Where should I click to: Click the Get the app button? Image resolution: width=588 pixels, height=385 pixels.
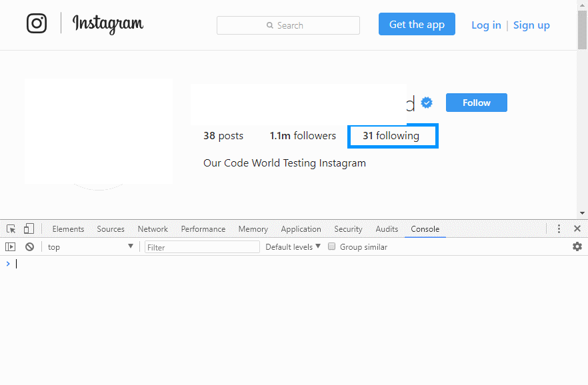point(417,25)
